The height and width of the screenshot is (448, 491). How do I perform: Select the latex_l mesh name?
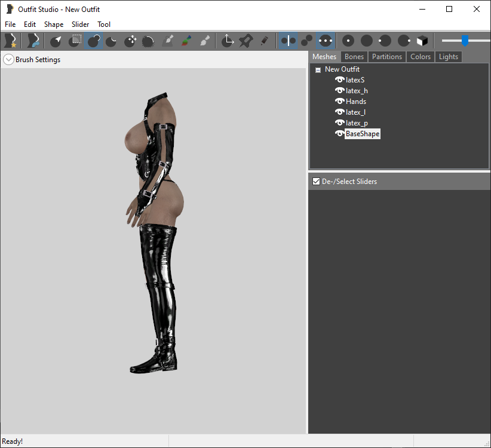tap(355, 112)
